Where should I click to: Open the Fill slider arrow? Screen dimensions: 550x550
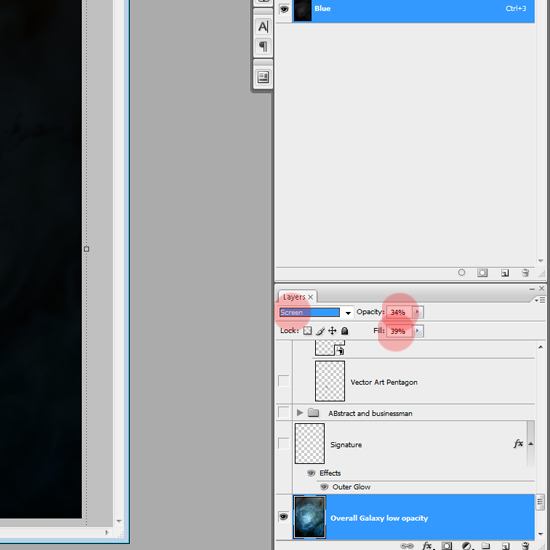(417, 331)
